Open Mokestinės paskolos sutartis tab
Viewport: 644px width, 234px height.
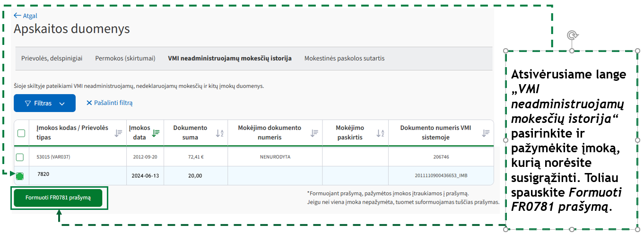pyautogui.click(x=344, y=59)
